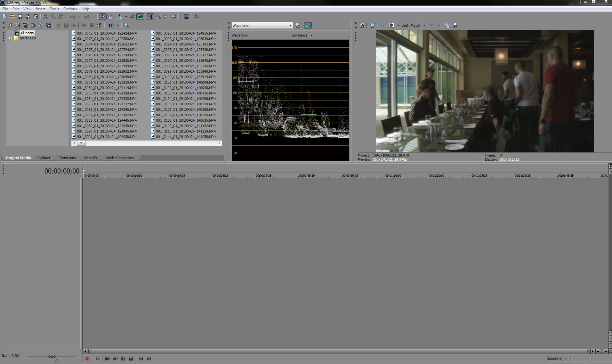The width and height of the screenshot is (612, 364).
Task: Switch to the Transitions tab
Action: point(67,158)
